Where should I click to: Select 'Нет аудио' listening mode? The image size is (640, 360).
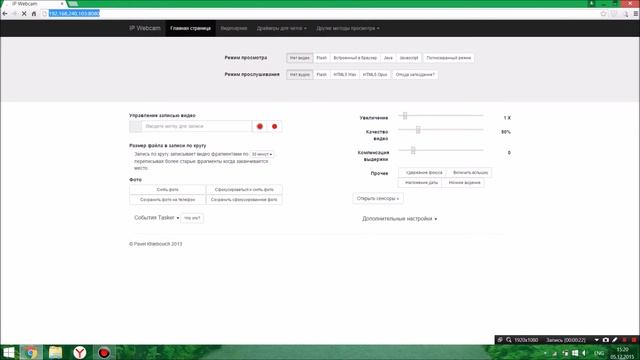pyautogui.click(x=300, y=75)
